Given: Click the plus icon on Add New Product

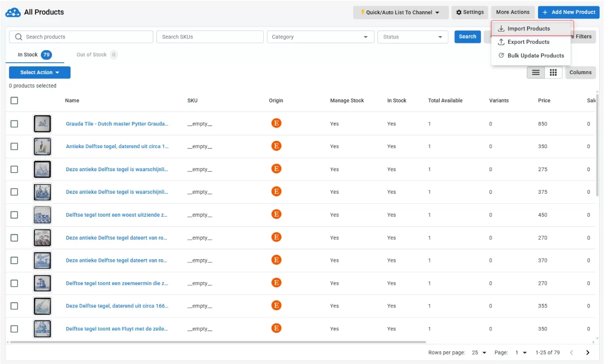Looking at the screenshot, I should coord(545,13).
